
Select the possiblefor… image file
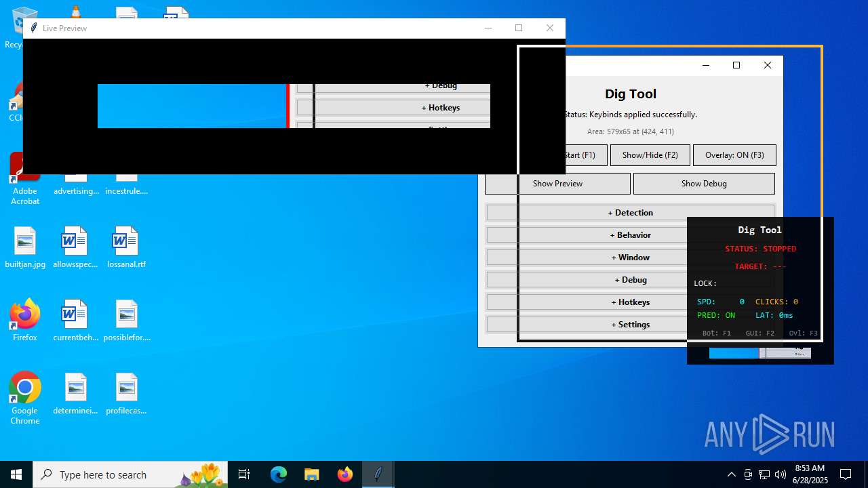pos(127,321)
